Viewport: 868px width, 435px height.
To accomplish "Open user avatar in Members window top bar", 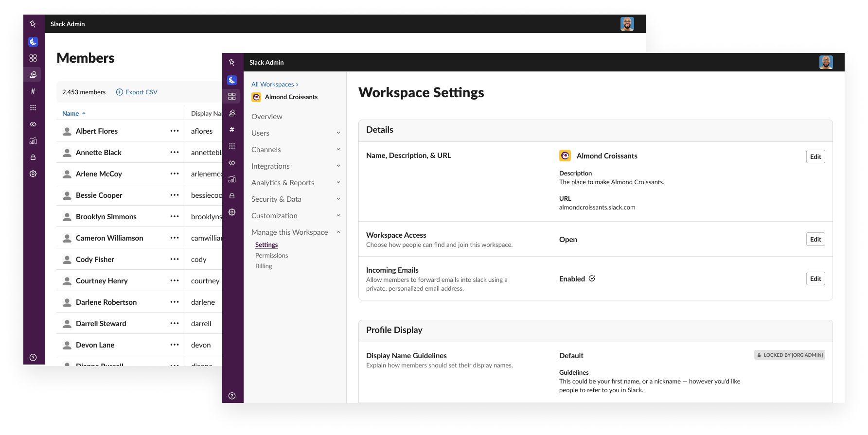I will click(627, 24).
